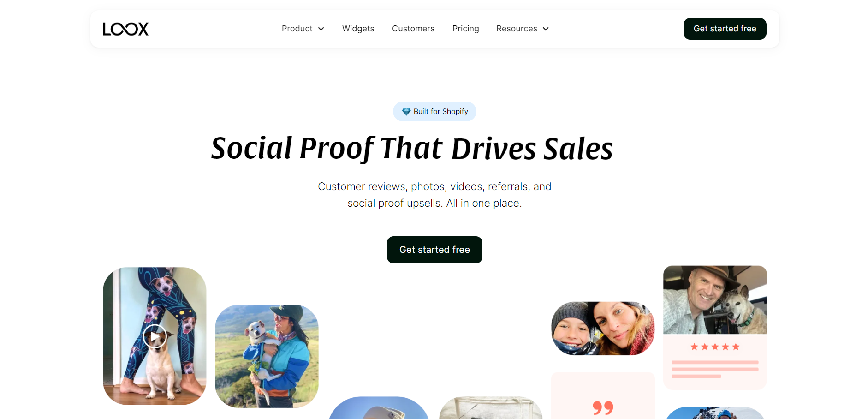Click the red quotation mark icon
This screenshot has height=419, width=868.
603,407
